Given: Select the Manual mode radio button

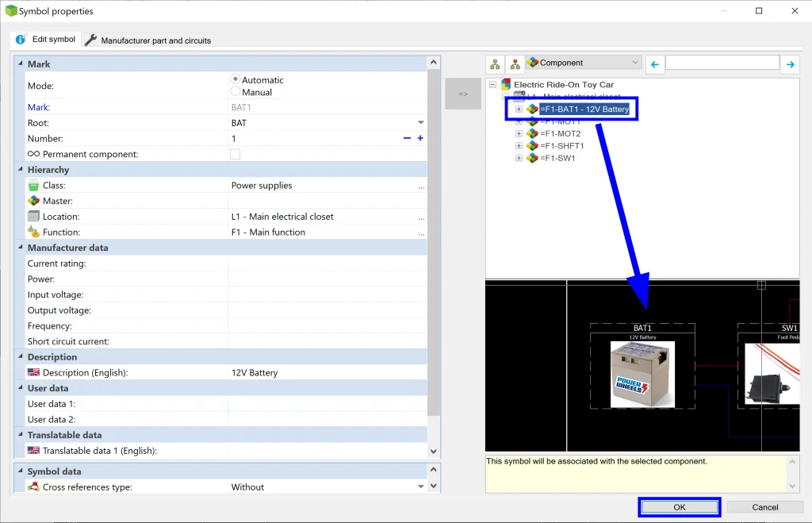Looking at the screenshot, I should (236, 92).
